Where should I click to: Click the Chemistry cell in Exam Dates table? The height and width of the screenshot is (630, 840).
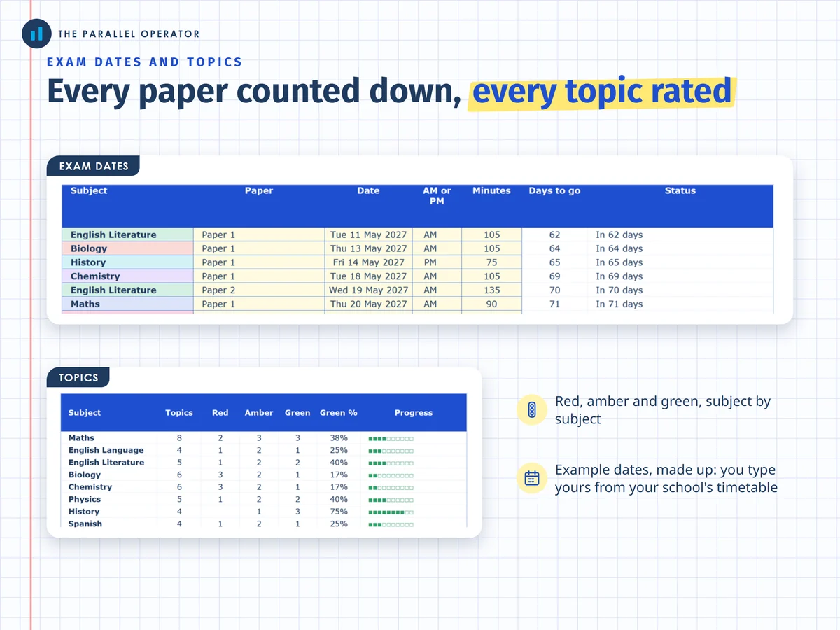click(x=127, y=276)
